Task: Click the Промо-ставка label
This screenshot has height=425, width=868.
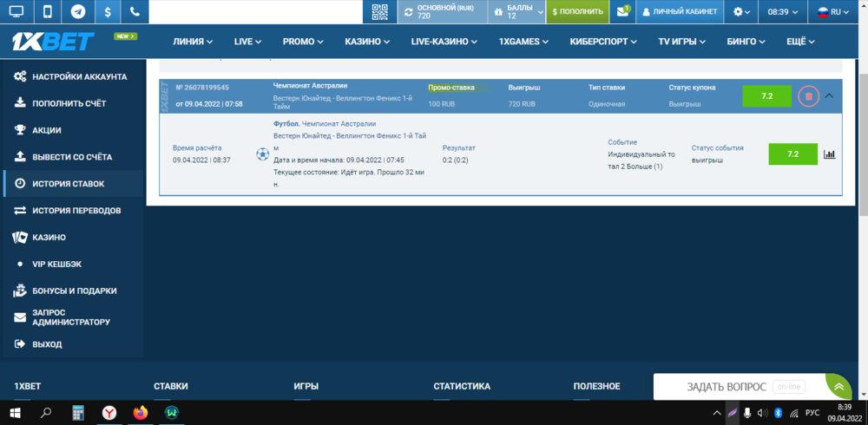Action: (450, 88)
